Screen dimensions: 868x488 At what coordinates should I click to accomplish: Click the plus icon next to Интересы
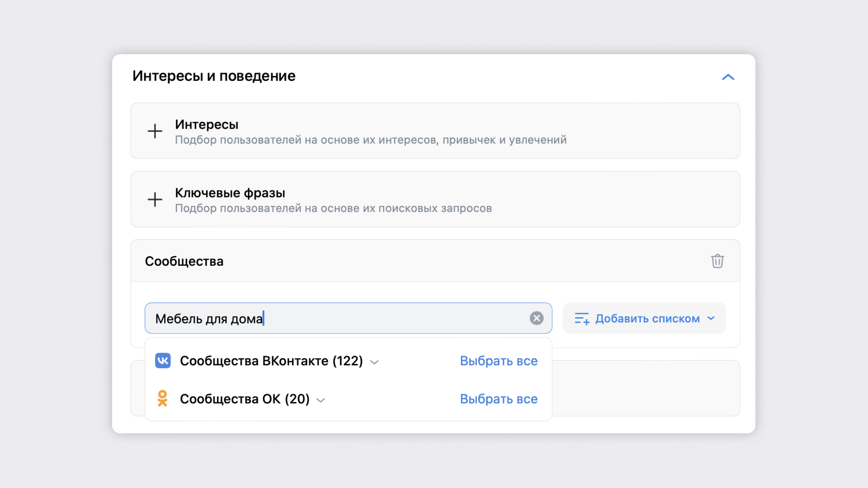pos(155,131)
